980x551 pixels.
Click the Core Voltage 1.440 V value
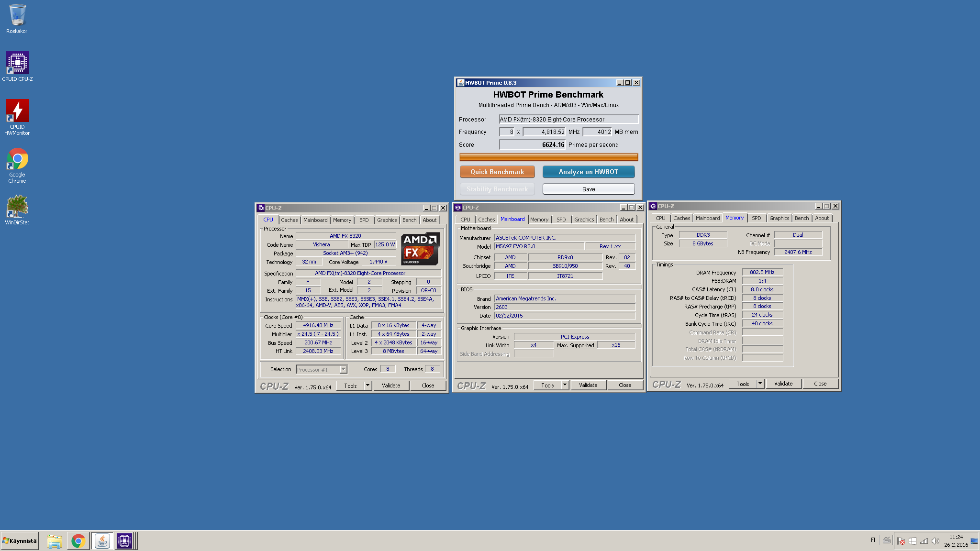[x=378, y=262]
